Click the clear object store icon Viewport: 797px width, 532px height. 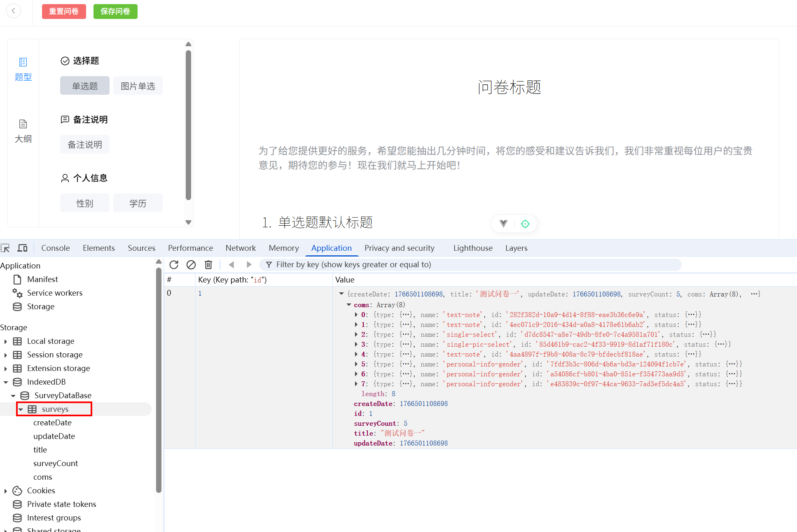point(191,265)
